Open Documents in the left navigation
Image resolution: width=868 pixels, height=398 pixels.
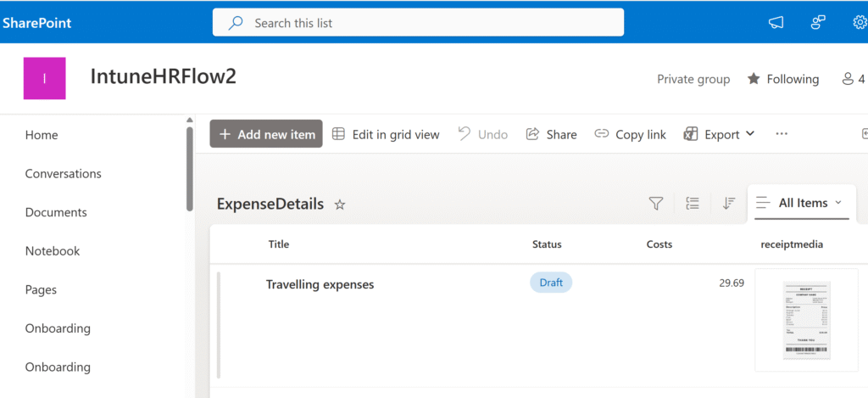click(56, 212)
